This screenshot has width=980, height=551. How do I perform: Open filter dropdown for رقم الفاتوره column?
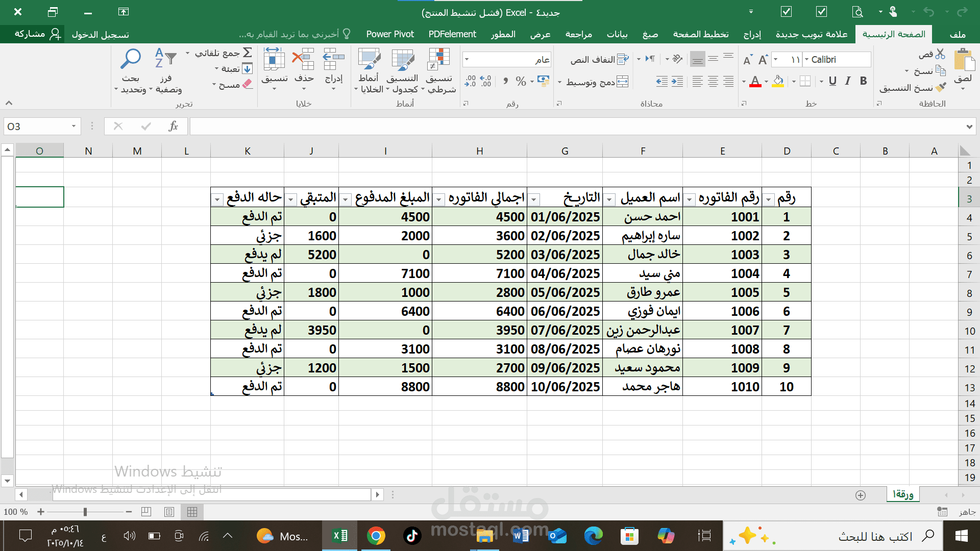coord(689,199)
